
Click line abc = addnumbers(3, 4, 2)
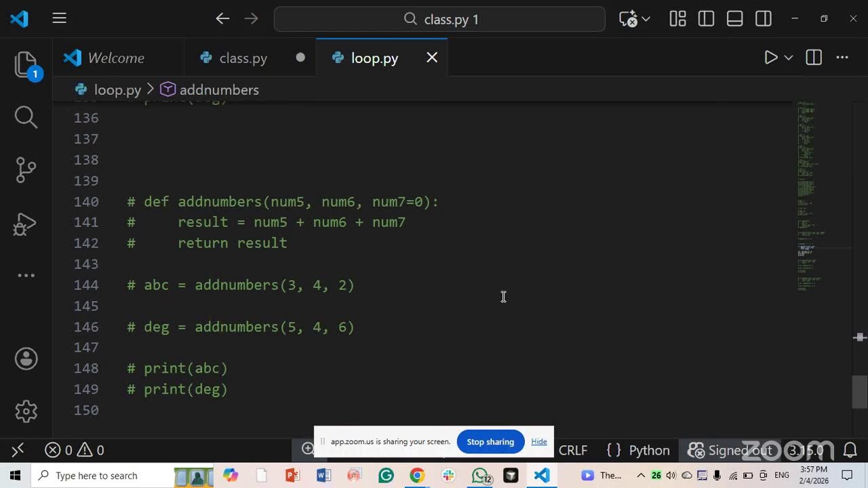(x=241, y=285)
